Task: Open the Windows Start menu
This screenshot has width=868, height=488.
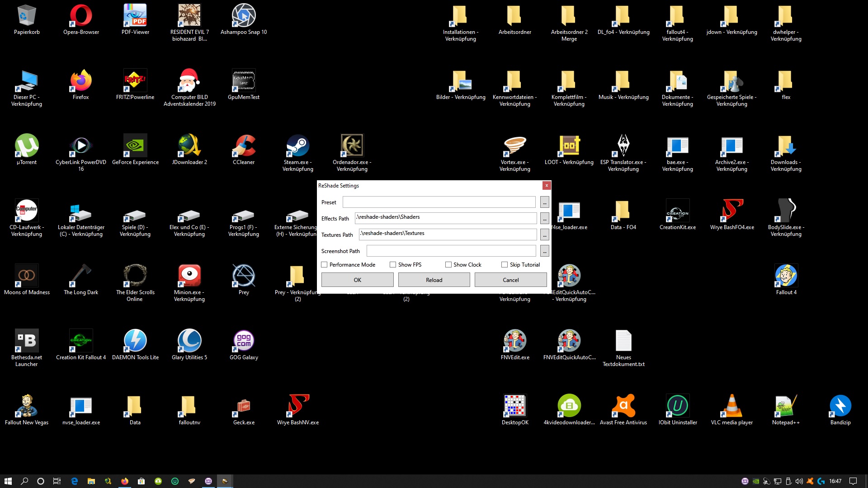Action: coord(8,481)
